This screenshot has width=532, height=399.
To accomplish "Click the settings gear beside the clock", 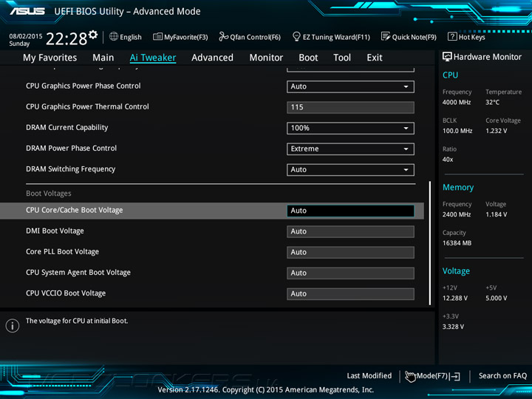I will (x=92, y=34).
